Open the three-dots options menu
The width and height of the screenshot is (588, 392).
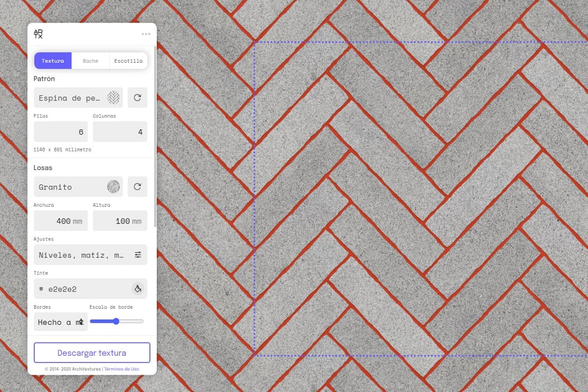click(146, 34)
